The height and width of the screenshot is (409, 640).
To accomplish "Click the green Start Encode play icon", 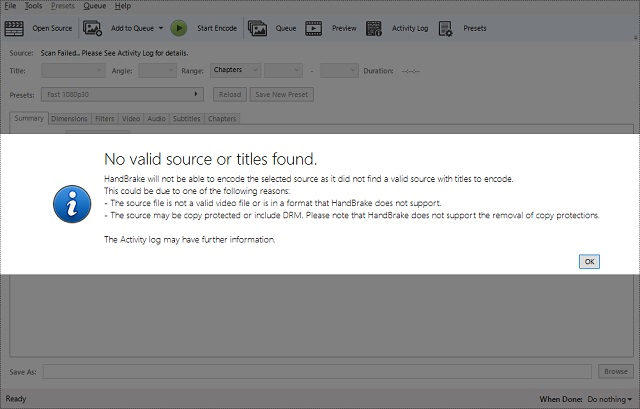I will click(178, 28).
